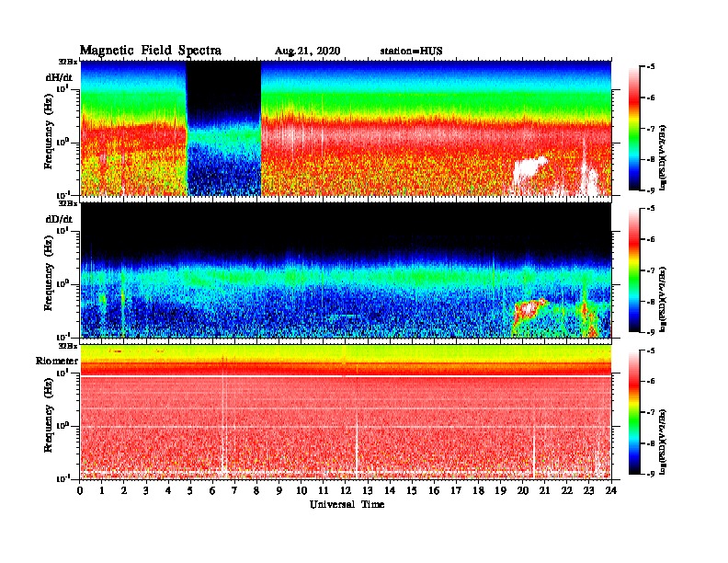728x563 pixels.
Task: Click the hour 13 tick label
Action: tap(368, 490)
